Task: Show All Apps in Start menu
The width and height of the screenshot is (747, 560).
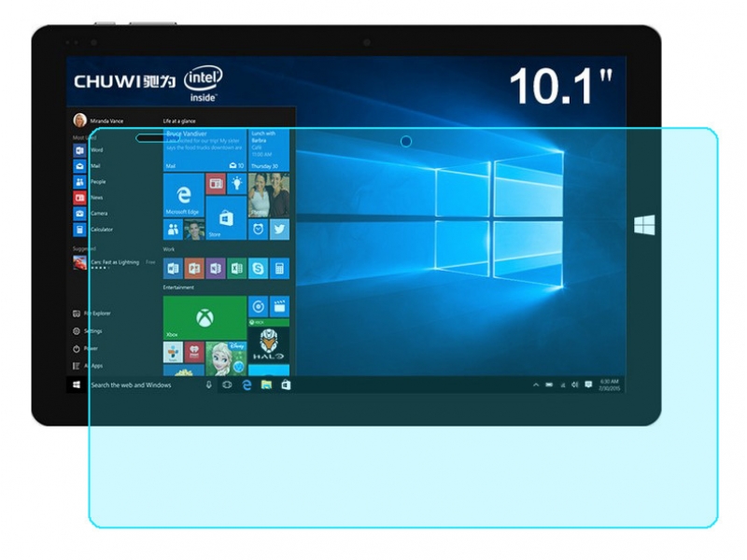Action: 88,366
